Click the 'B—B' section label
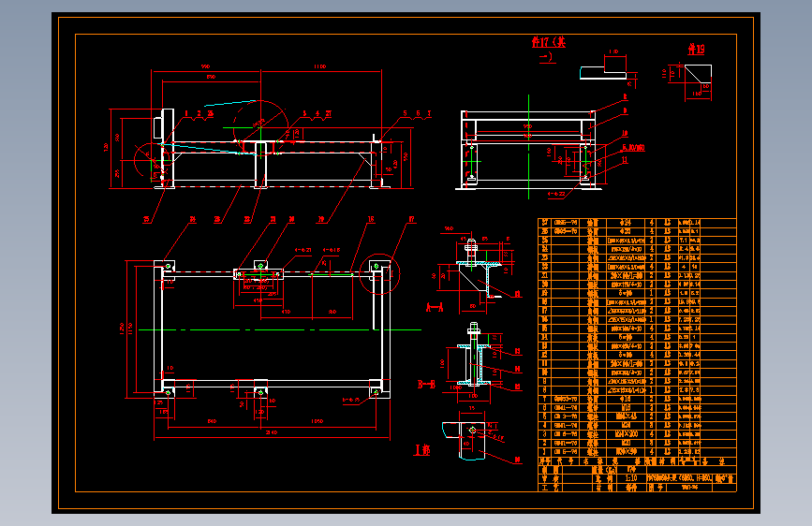812x526 pixels. point(427,384)
